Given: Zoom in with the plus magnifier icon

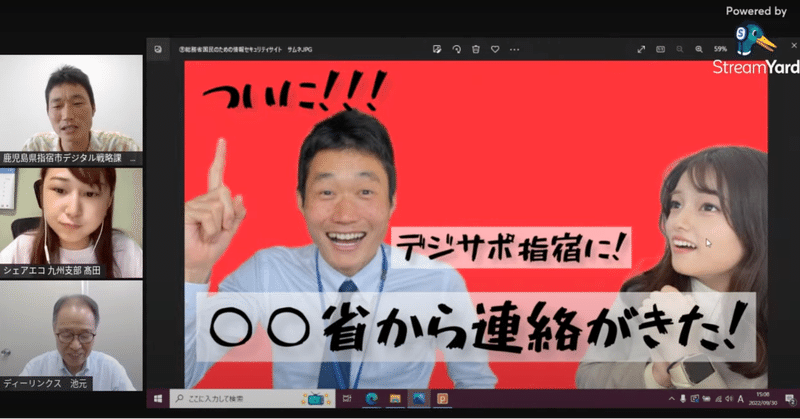Looking at the screenshot, I should point(699,49).
